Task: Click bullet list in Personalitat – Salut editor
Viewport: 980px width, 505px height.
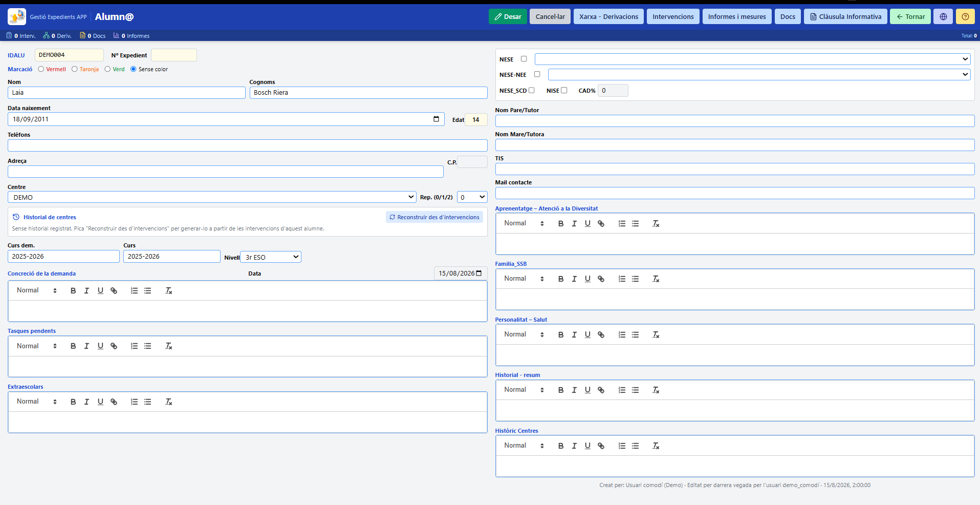Action: (635, 334)
